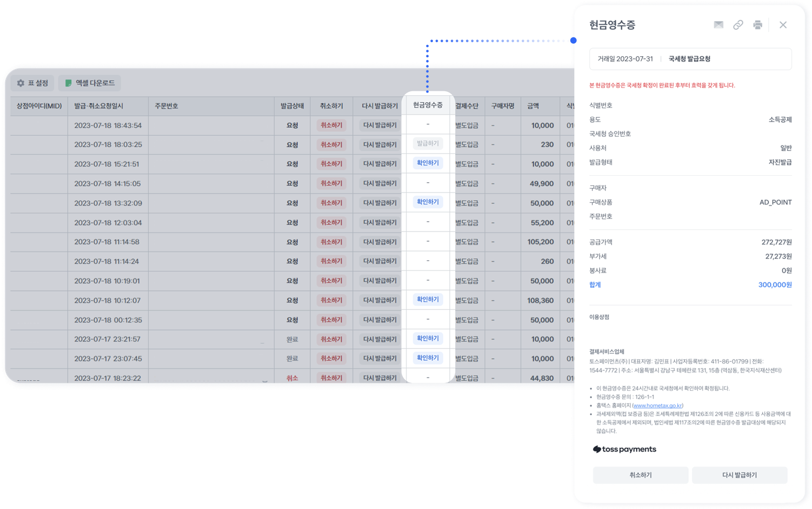Click the 금액 column header
This screenshot has width=812, height=509.
point(533,106)
